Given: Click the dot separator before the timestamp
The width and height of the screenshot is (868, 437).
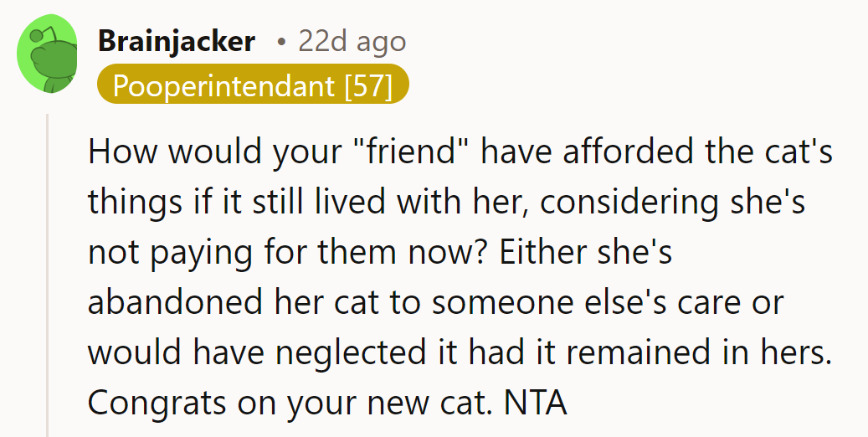Looking at the screenshot, I should point(280,42).
